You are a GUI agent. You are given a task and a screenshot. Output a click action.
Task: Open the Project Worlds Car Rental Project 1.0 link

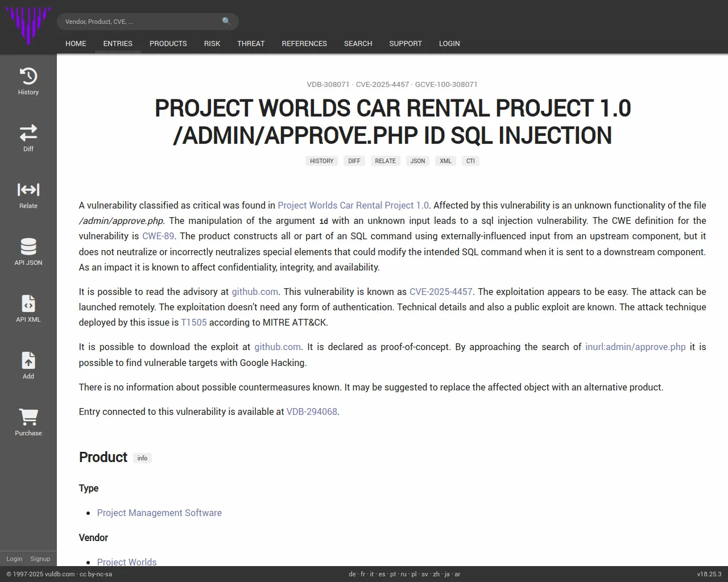(x=353, y=205)
